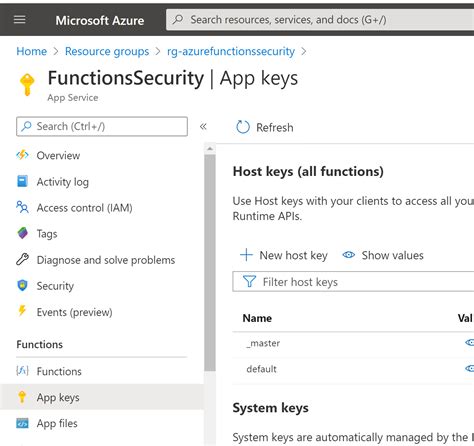Click the Overview lightning icon
474x446 pixels.
[x=22, y=155]
